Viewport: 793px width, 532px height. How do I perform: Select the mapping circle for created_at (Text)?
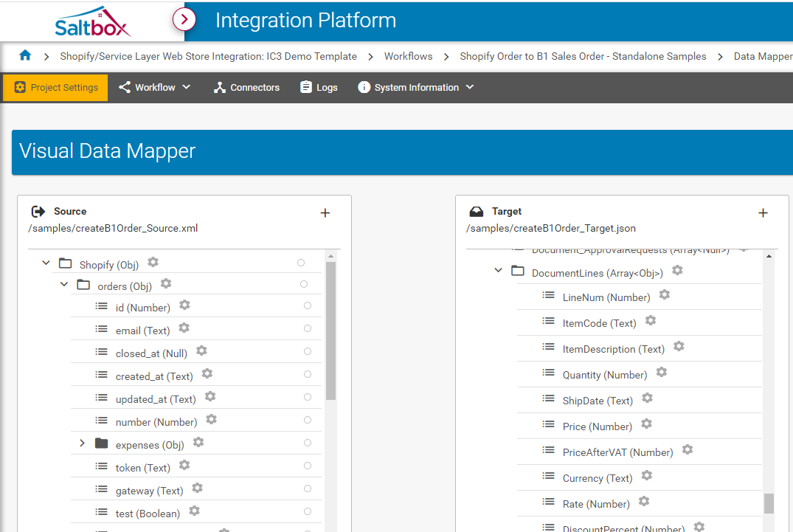pyautogui.click(x=308, y=374)
